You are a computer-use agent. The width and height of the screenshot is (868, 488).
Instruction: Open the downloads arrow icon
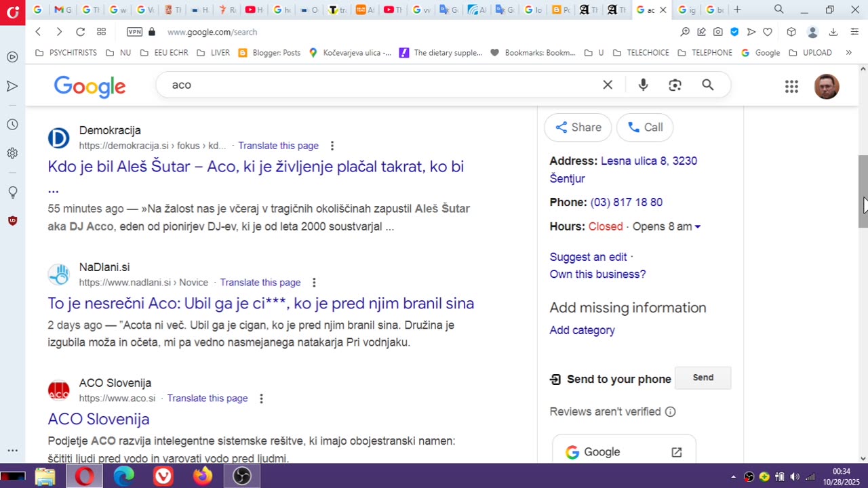point(833,32)
